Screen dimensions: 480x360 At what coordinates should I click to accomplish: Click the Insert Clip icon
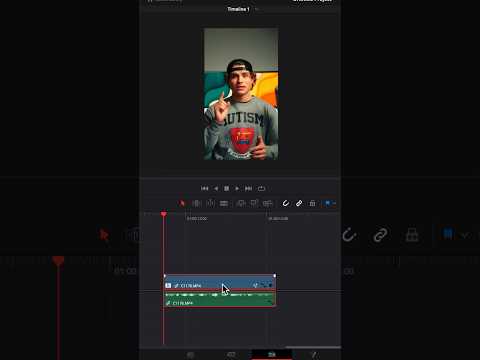click(x=241, y=203)
